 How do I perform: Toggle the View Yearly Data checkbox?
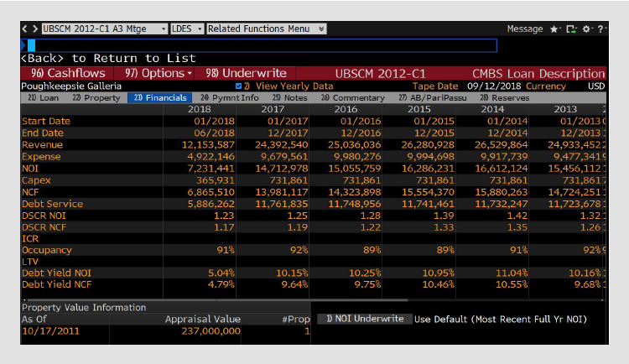[x=239, y=86]
